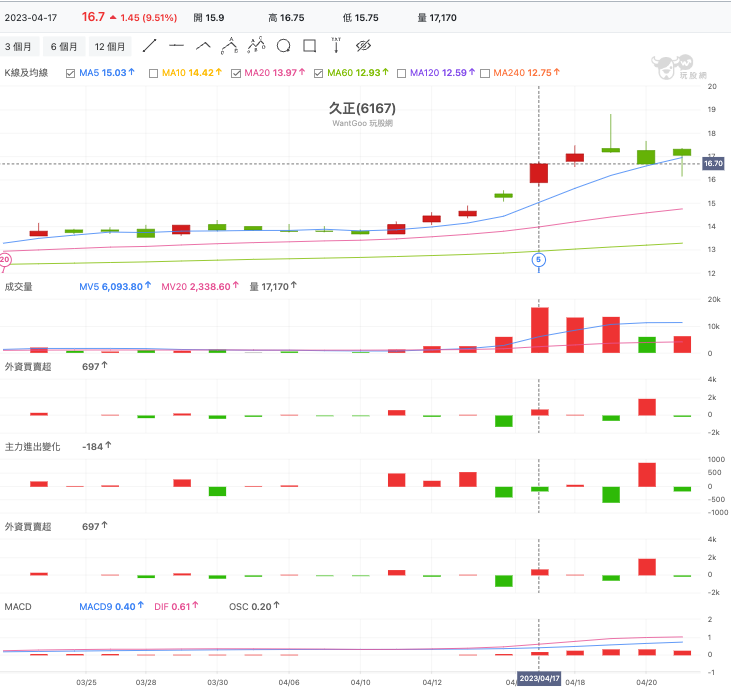Click the pink 20 marker on chart
The height and width of the screenshot is (688, 731).
click(5, 260)
